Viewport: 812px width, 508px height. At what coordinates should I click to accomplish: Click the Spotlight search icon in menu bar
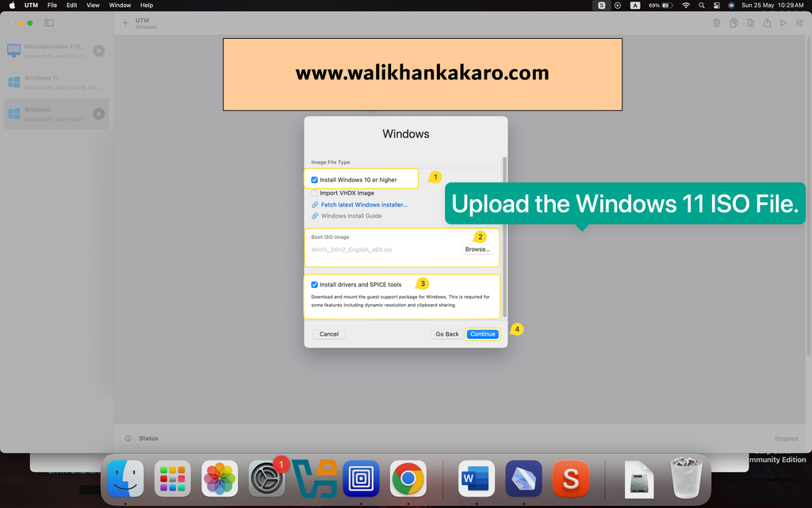coord(702,6)
